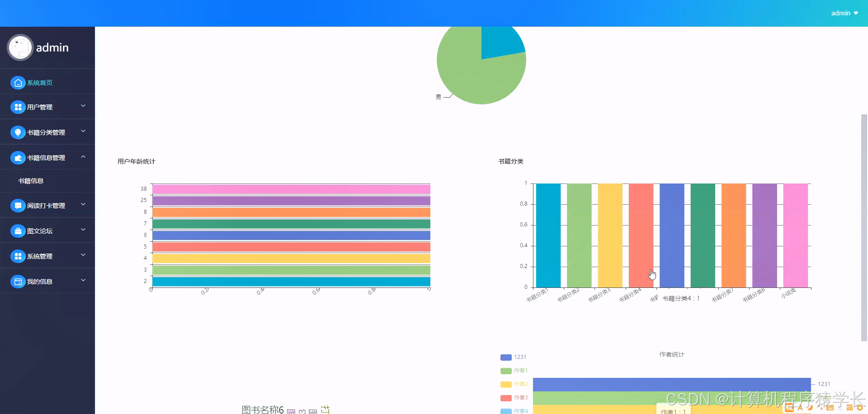Click the orange age 8 bar
Screen dimensions: 868x414
(291, 212)
